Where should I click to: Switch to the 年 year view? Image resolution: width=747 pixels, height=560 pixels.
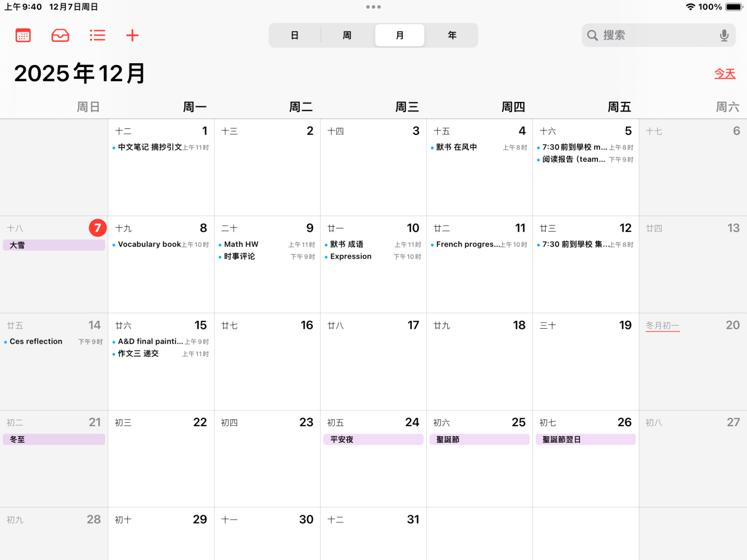(x=452, y=35)
